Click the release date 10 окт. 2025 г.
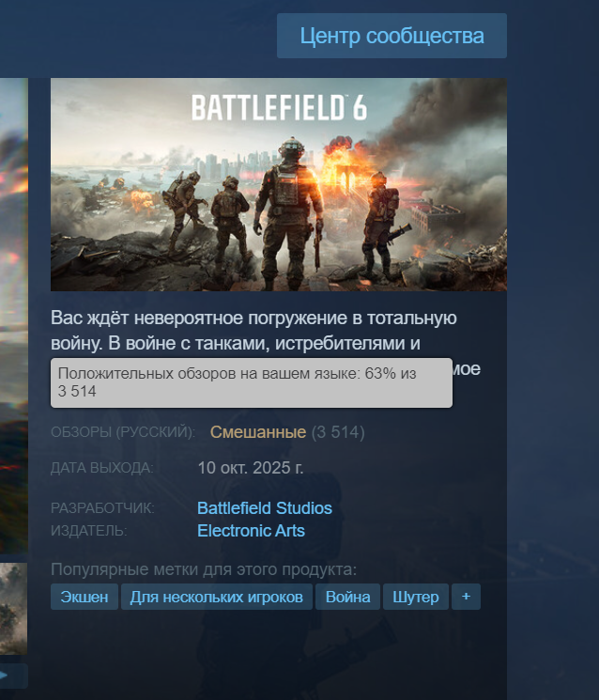 [x=251, y=467]
